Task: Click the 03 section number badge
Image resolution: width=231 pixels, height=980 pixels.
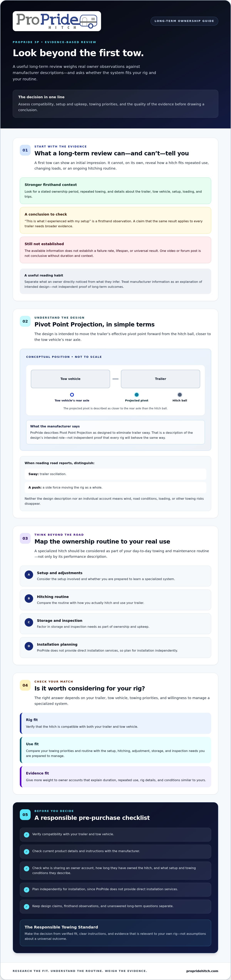Action: coord(25,538)
